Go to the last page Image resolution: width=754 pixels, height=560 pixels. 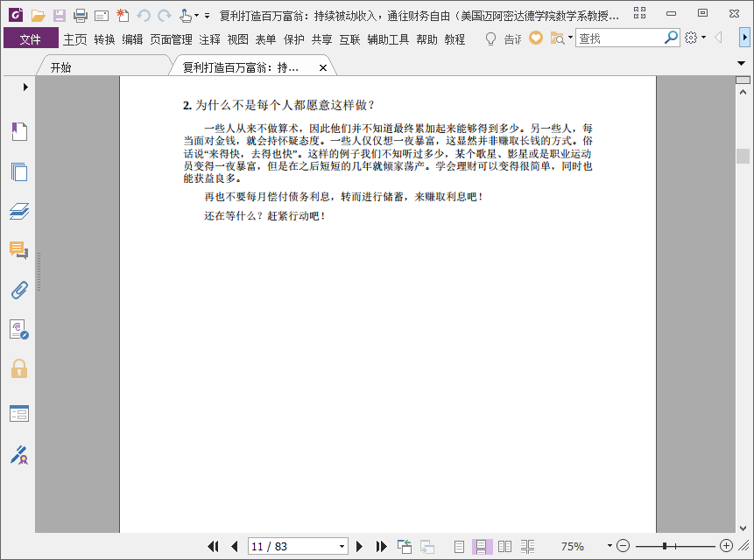point(381,546)
